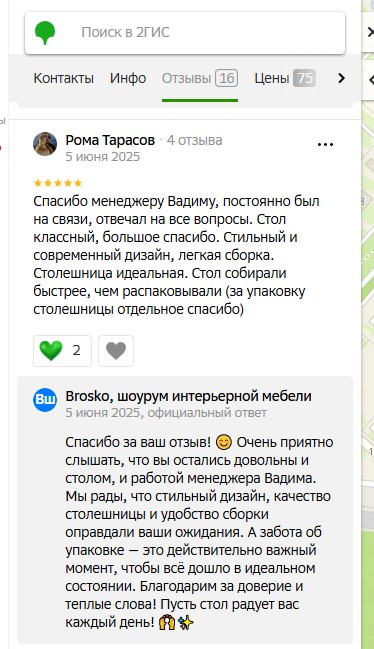Focus the "Поиск в 2ГИС" search field
Screen dimensions: 374x649
(185, 33)
